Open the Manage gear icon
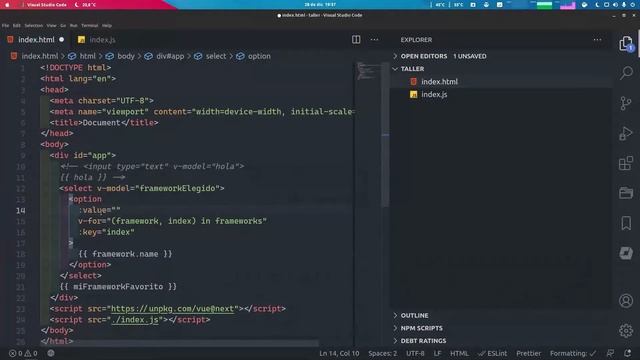The width and height of the screenshot is (640, 360). tap(626, 331)
